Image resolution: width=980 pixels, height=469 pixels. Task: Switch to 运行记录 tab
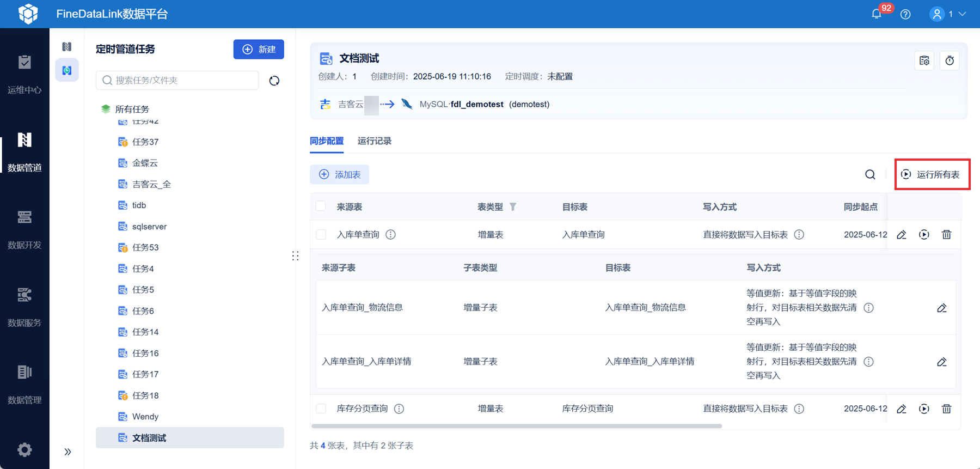375,141
